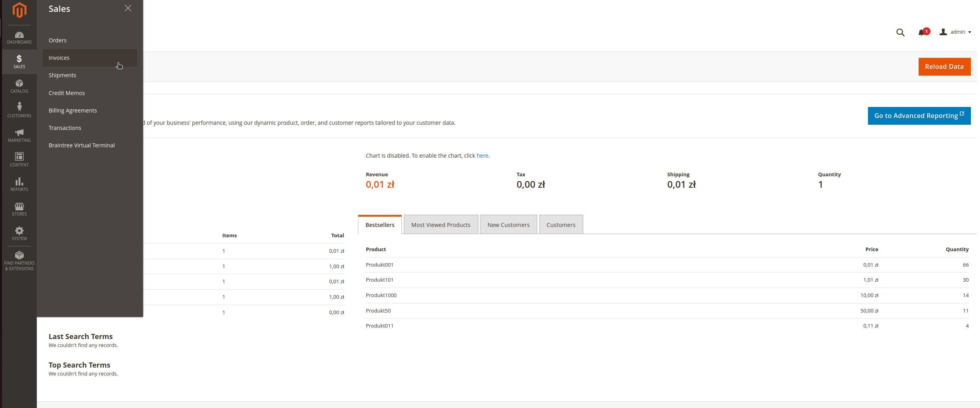Click the 'here' link to enable chart
Viewport: 980px width, 408px height.
pos(482,156)
